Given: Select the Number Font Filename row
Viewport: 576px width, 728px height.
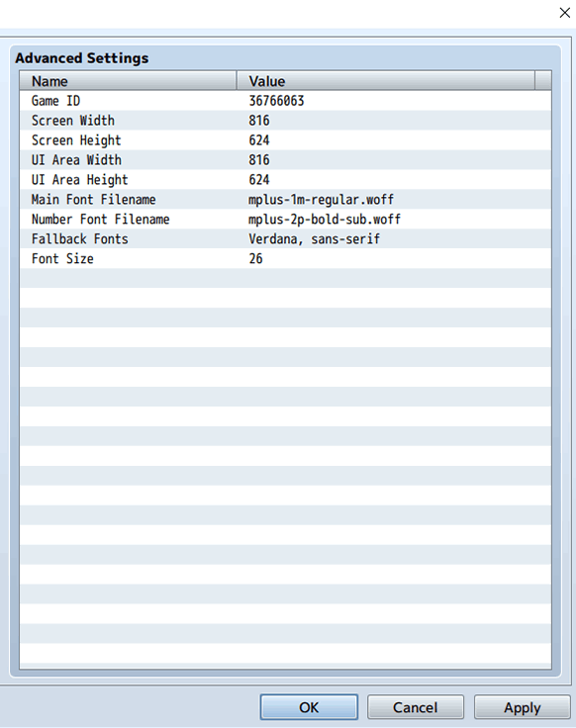Looking at the screenshot, I should (x=286, y=220).
